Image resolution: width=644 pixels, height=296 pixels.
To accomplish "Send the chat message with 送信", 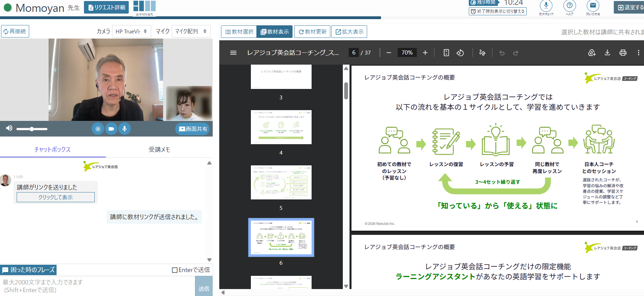I will [x=204, y=286].
